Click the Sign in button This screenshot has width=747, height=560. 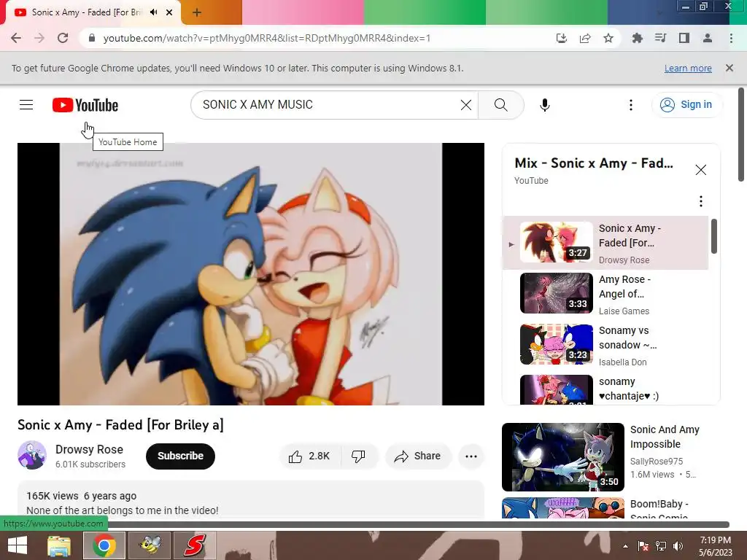click(686, 105)
